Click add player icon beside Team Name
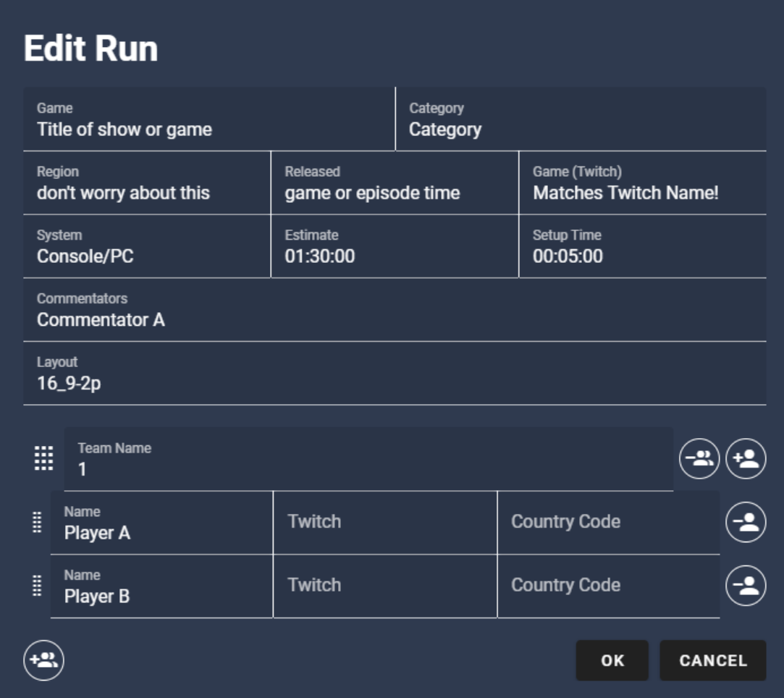The width and height of the screenshot is (784, 698). 746,459
